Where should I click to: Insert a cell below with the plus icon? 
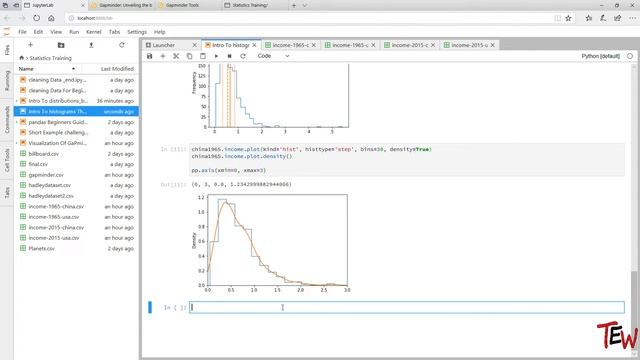coord(163,56)
